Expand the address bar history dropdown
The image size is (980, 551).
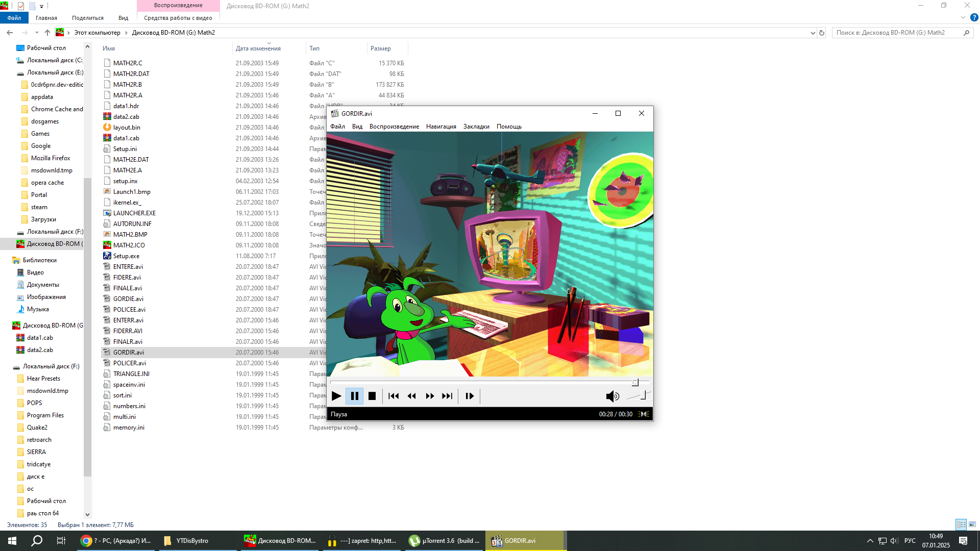(x=813, y=33)
